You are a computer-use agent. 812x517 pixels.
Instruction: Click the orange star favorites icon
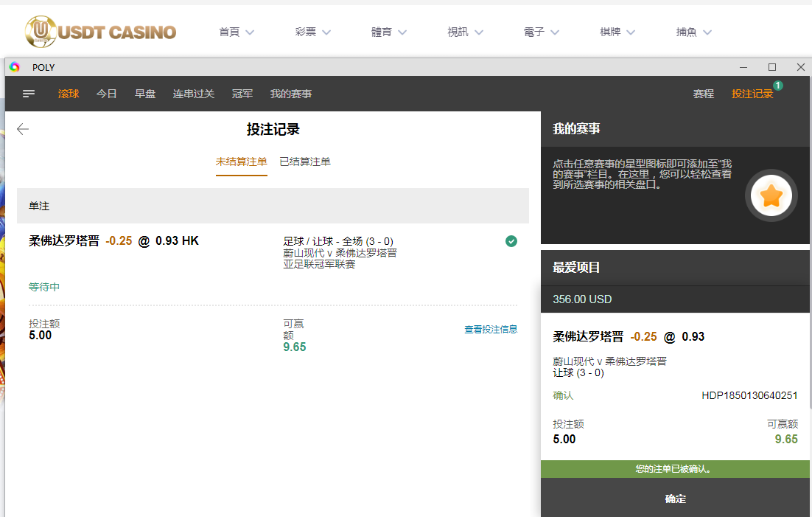pyautogui.click(x=771, y=196)
